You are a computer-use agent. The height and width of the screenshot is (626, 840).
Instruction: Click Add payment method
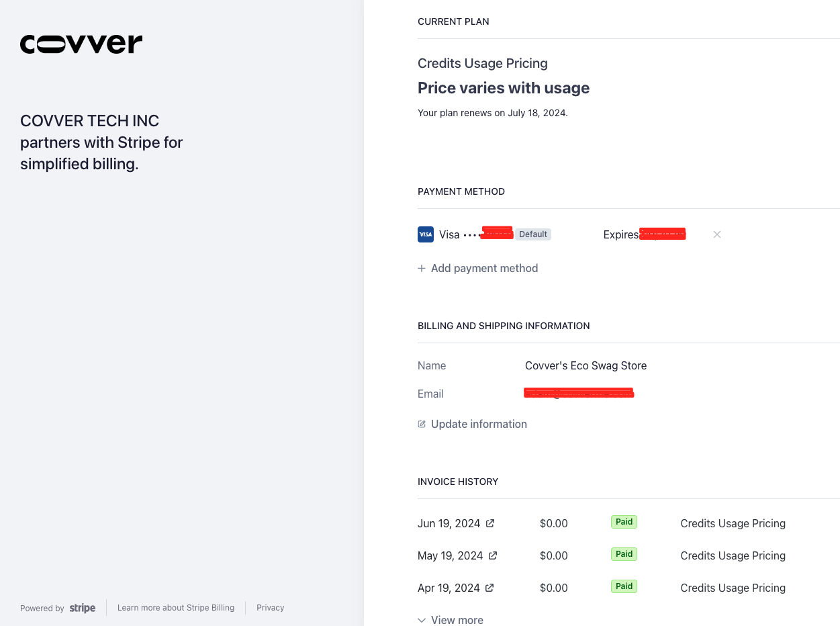click(485, 268)
